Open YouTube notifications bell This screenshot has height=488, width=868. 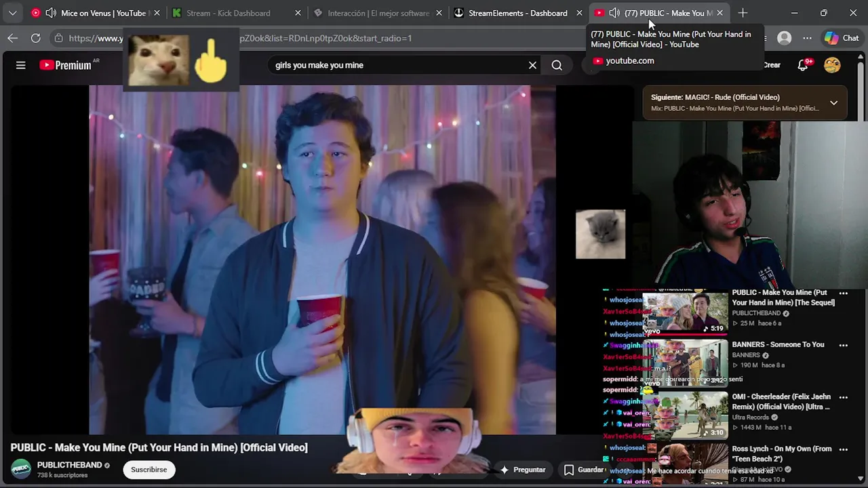(x=804, y=65)
